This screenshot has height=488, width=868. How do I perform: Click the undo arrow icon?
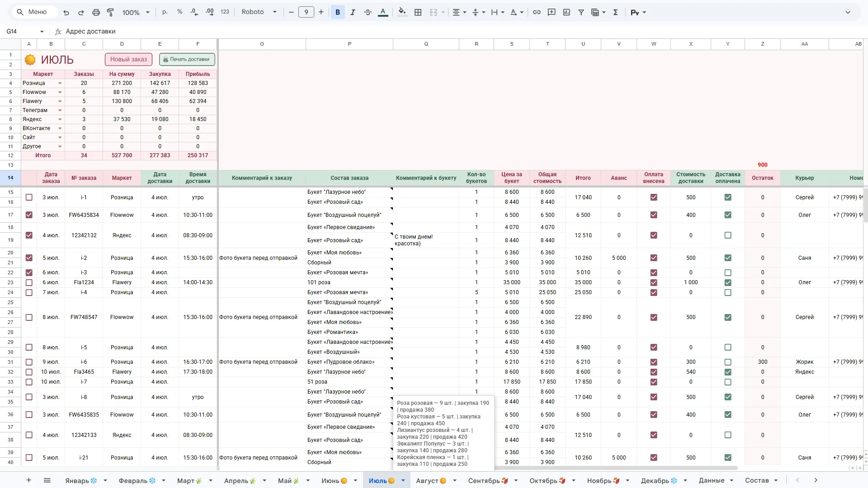[x=66, y=12]
